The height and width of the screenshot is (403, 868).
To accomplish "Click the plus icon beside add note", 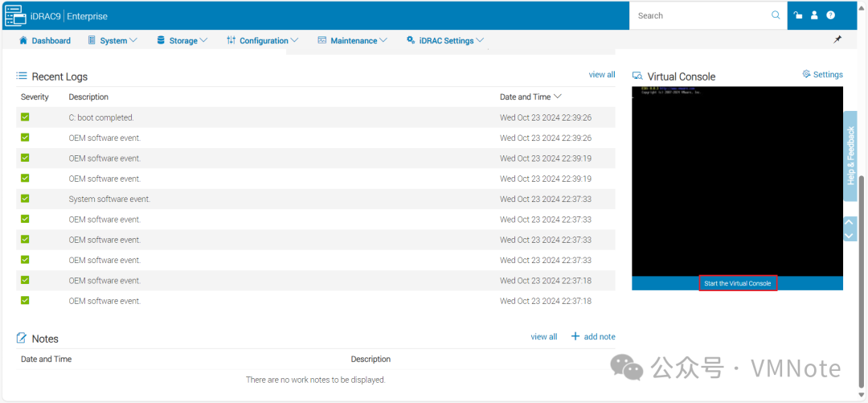I will tap(575, 336).
